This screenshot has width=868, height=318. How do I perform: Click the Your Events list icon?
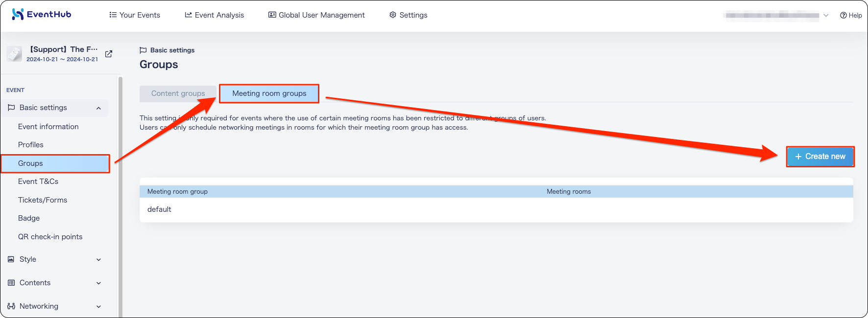pos(113,15)
